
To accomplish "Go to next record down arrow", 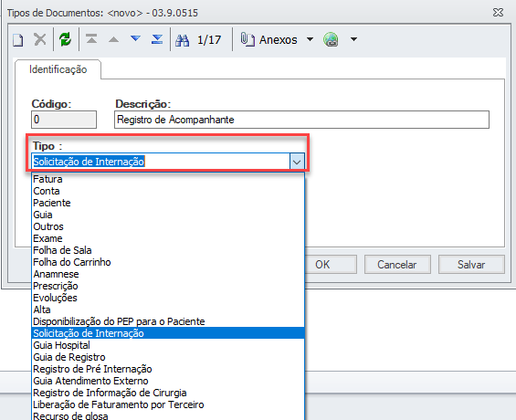I will [x=135, y=39].
